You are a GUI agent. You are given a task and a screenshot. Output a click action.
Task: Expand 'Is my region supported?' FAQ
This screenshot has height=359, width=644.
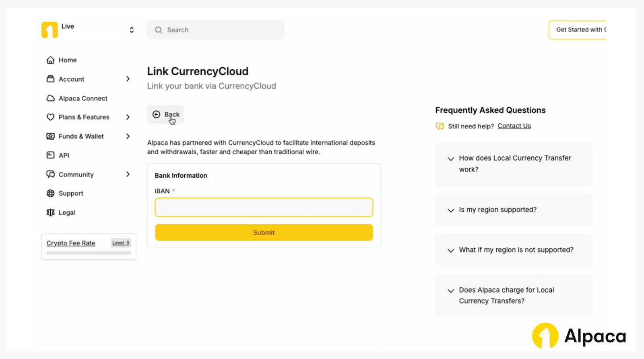(x=451, y=210)
